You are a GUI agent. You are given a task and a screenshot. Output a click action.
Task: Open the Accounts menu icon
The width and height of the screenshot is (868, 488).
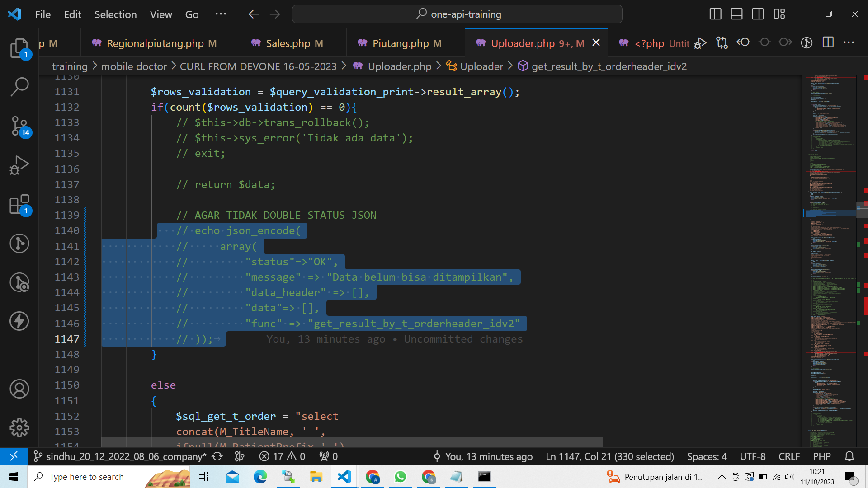tap(19, 389)
